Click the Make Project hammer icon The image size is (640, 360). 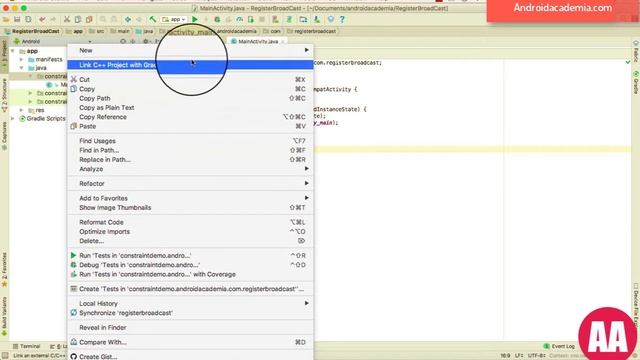tap(153, 19)
